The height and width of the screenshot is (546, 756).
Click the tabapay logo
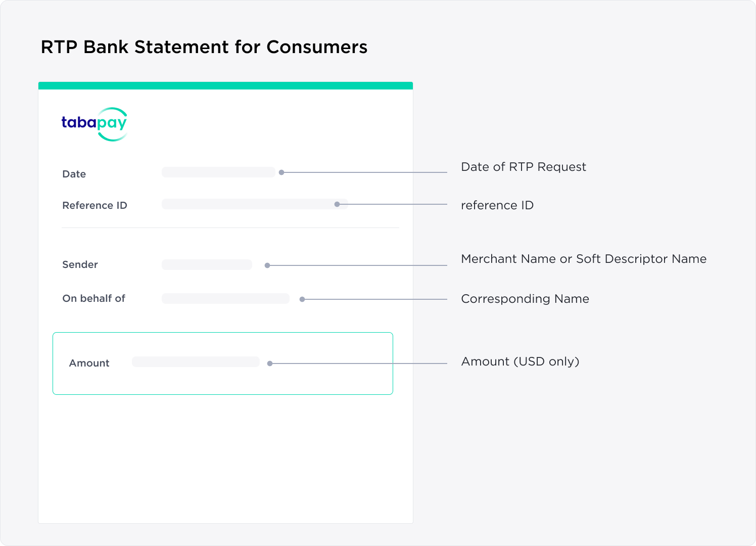tap(94, 124)
